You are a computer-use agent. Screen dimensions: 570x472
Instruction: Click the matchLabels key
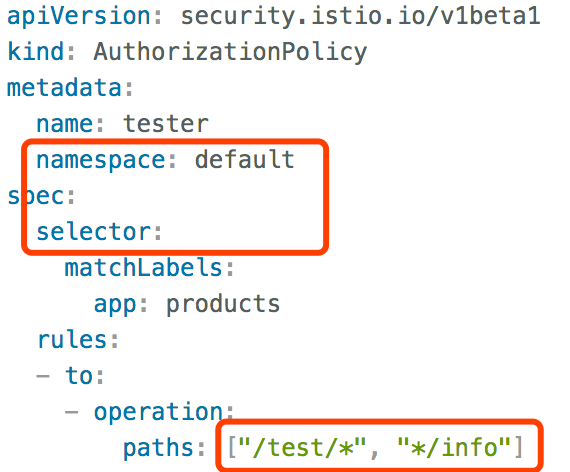[x=143, y=267]
